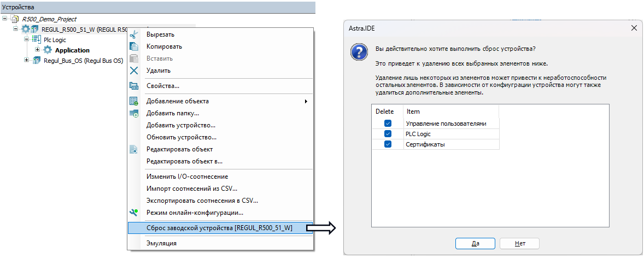Expand the Regul_Bus_OS node
644x258 pixels.
click(27, 60)
